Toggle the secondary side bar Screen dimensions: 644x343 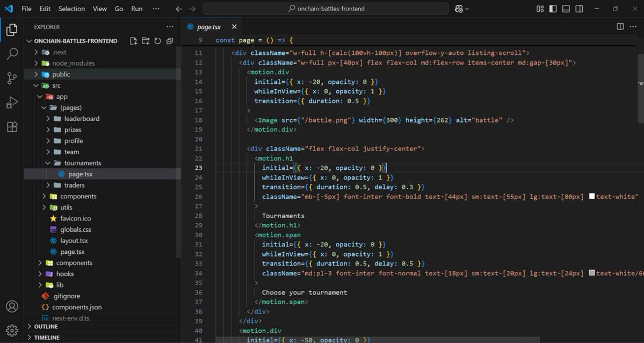click(x=579, y=9)
